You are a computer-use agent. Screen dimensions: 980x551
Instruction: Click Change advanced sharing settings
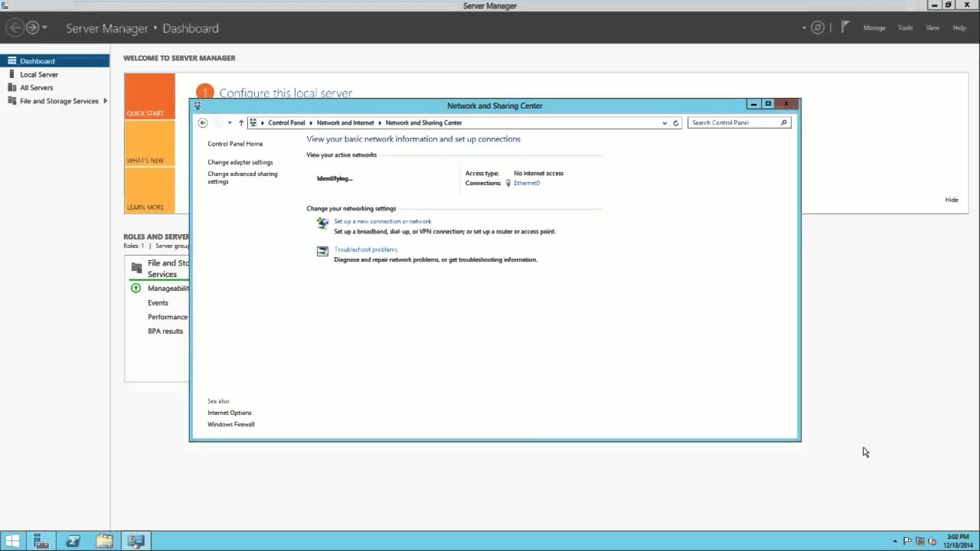[x=242, y=178]
